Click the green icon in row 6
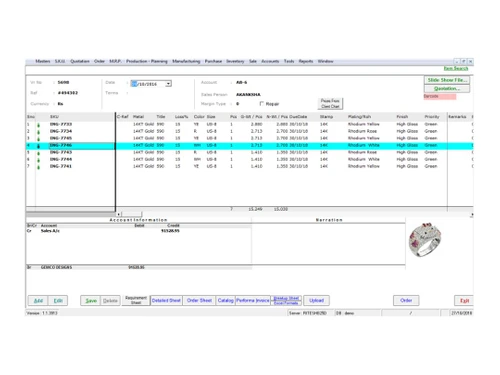Viewport: 500px width, 375px height. click(38, 160)
